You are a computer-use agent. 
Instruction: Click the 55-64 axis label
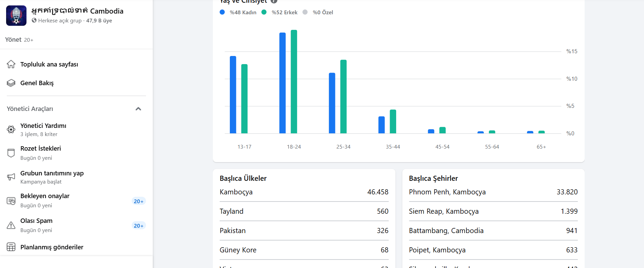tap(492, 147)
